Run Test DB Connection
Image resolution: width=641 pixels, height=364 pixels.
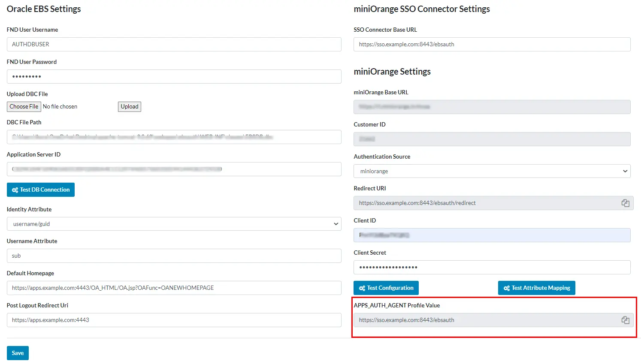coord(41,190)
